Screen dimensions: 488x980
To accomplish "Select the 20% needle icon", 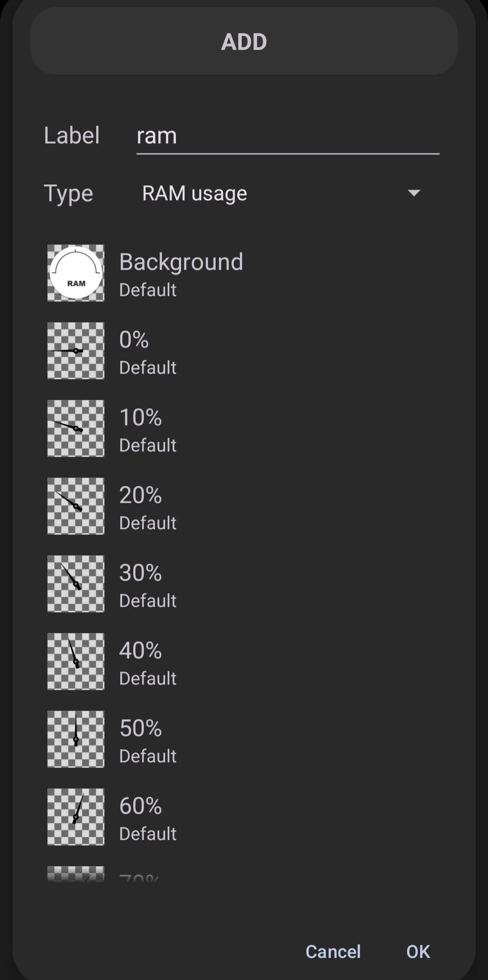I will (x=76, y=506).
